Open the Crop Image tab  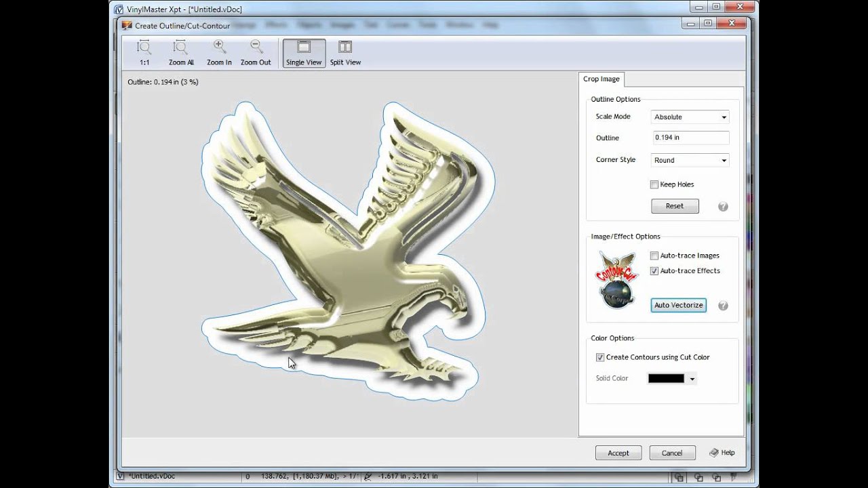601,79
